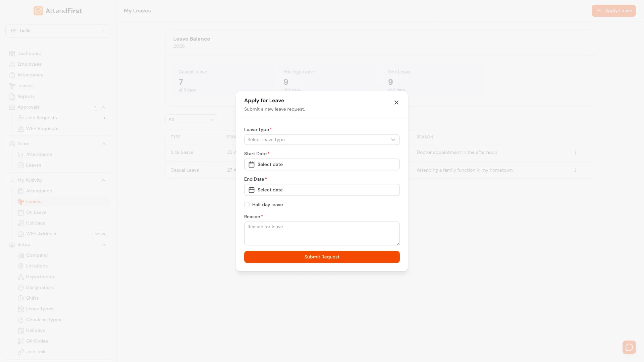Screen dimensions: 644x362
Task: Submit the leave request
Action: [322, 257]
